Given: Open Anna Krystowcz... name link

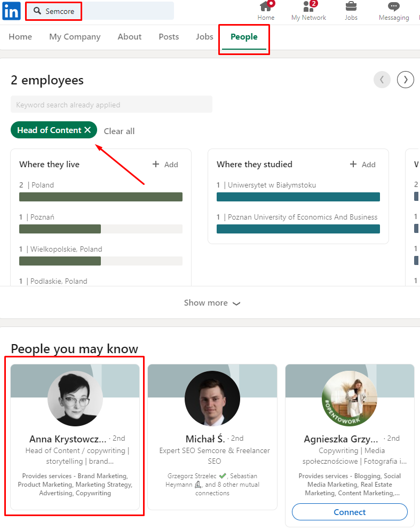Looking at the screenshot, I should [68, 439].
